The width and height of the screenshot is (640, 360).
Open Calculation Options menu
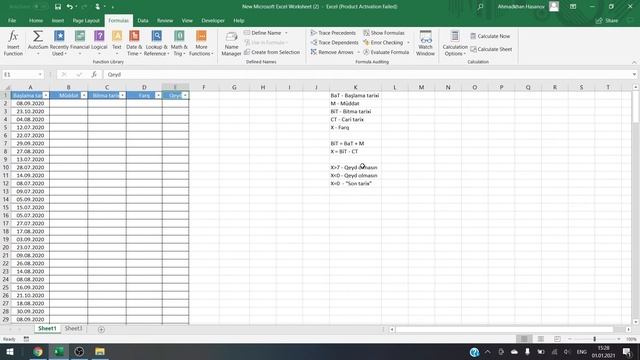[x=455, y=43]
